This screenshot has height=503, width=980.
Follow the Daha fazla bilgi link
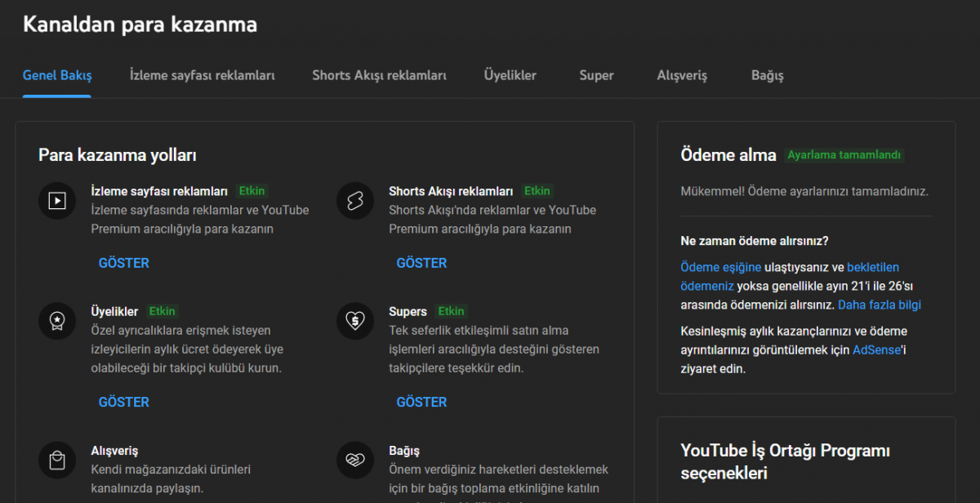[879, 305]
